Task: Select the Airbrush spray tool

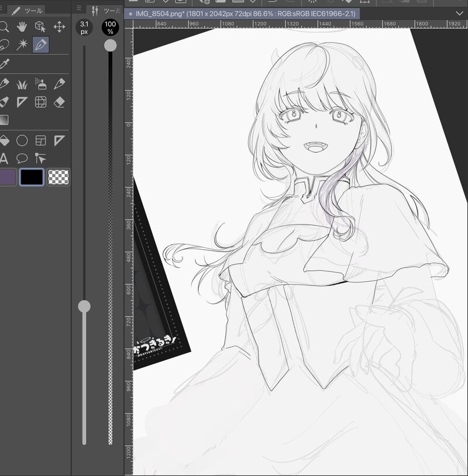Action: 40,84
